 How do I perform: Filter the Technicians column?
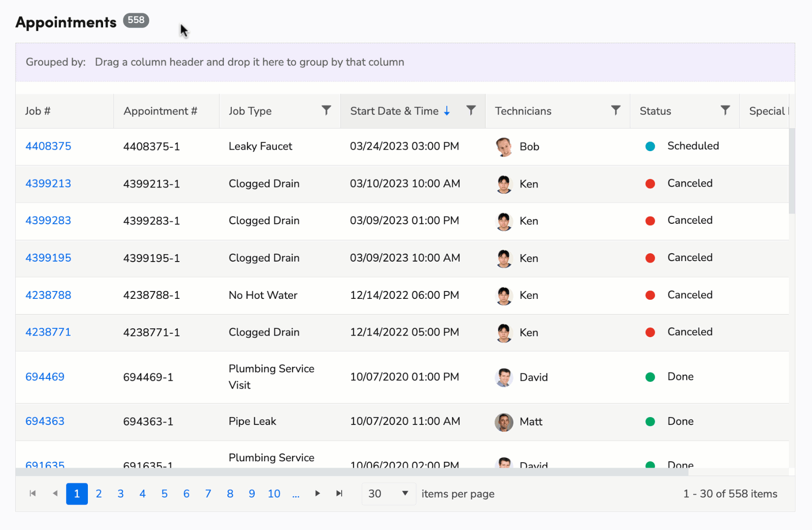click(x=616, y=111)
